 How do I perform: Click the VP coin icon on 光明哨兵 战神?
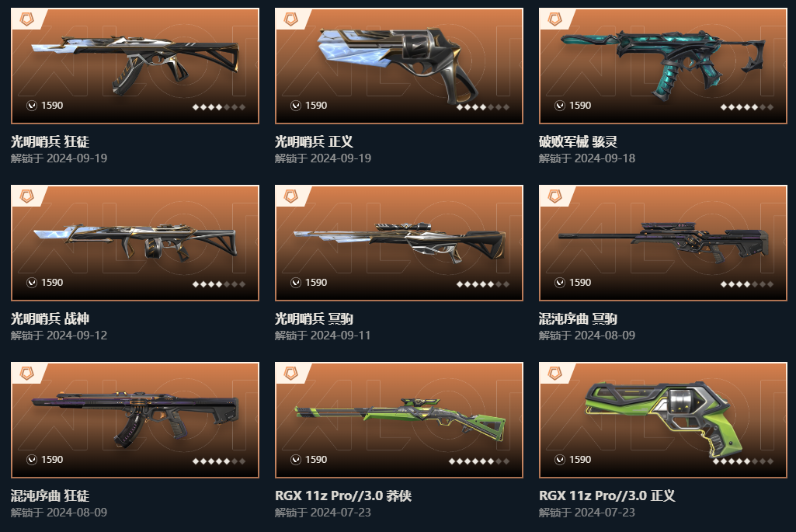(32, 283)
